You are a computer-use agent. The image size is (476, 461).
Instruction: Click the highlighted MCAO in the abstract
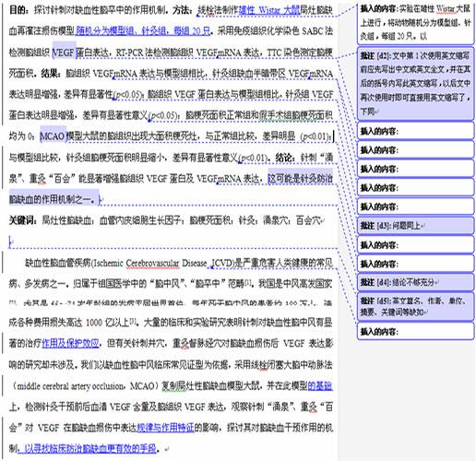pos(53,136)
